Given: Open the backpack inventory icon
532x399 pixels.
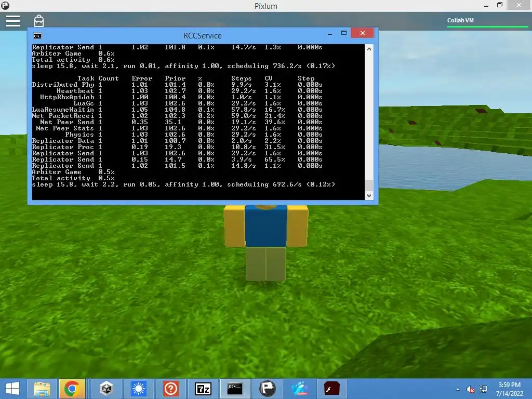Looking at the screenshot, I should coord(39,21).
